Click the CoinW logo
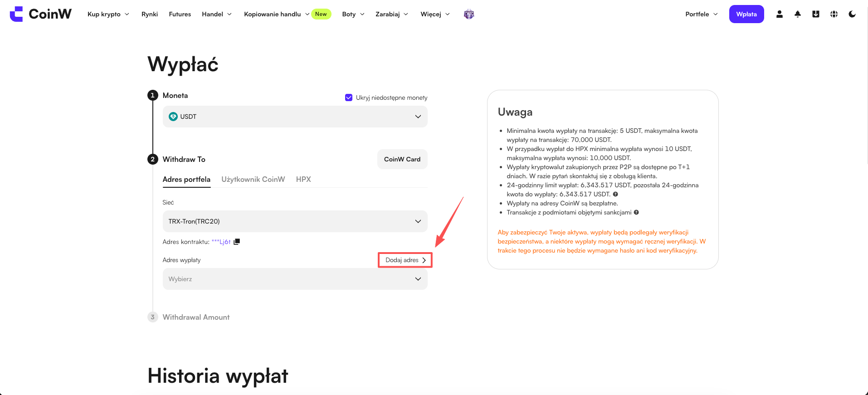The height and width of the screenshot is (395, 868). click(x=40, y=14)
